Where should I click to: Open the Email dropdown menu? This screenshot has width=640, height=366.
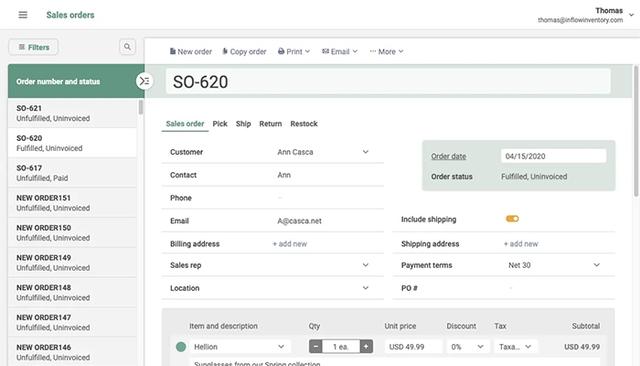pyautogui.click(x=340, y=51)
